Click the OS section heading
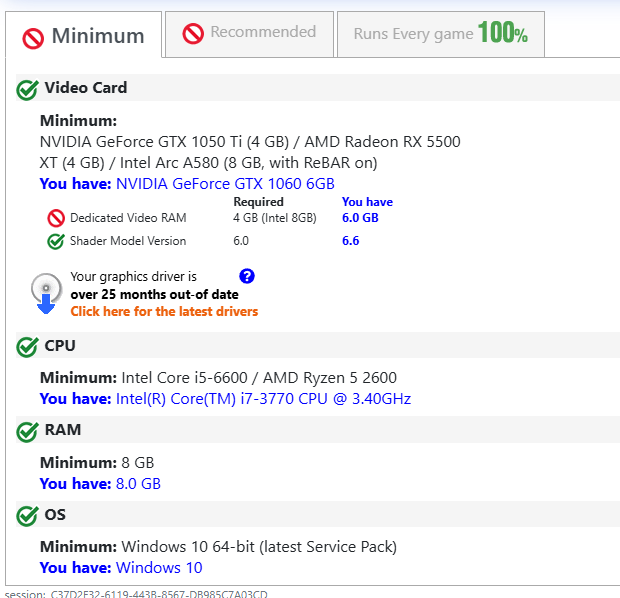Viewport: 620px width, 598px height. pyautogui.click(x=55, y=515)
